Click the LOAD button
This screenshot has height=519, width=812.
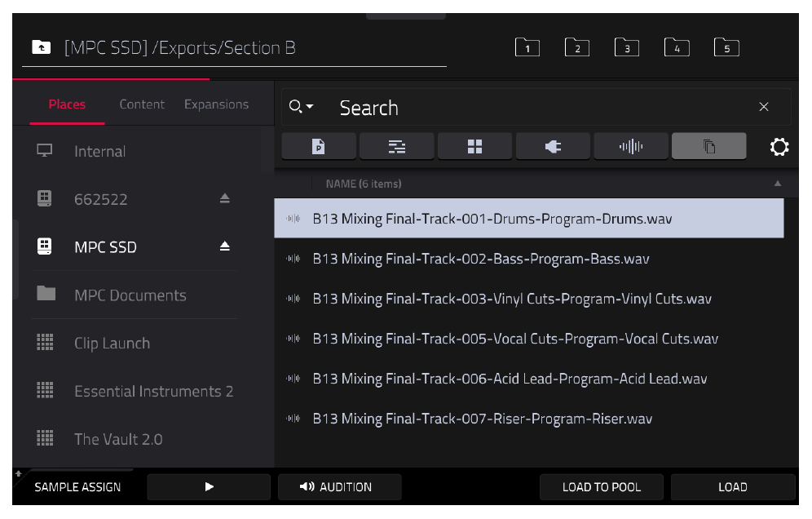[x=733, y=487]
